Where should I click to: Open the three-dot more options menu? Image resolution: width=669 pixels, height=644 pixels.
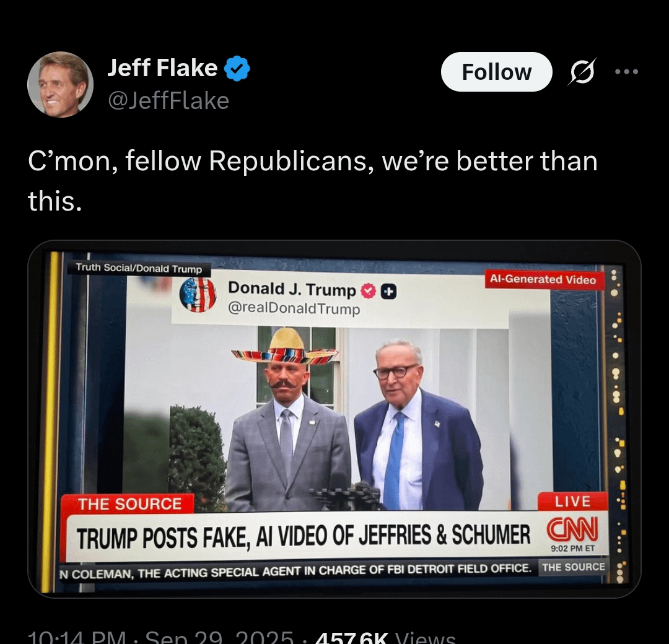point(627,72)
